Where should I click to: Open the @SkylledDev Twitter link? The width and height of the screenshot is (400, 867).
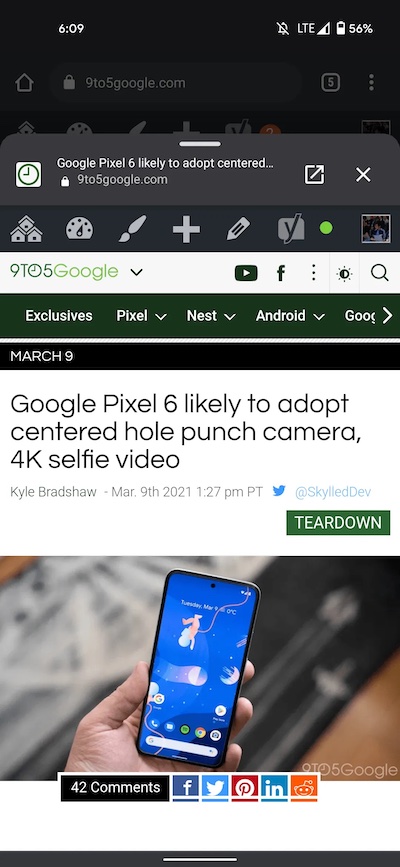[x=333, y=492]
